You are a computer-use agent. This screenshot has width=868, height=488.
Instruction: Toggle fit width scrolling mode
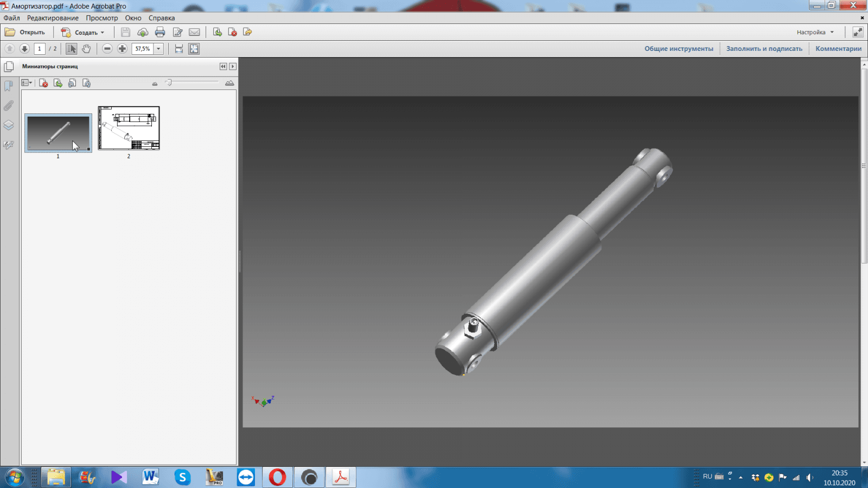click(179, 48)
